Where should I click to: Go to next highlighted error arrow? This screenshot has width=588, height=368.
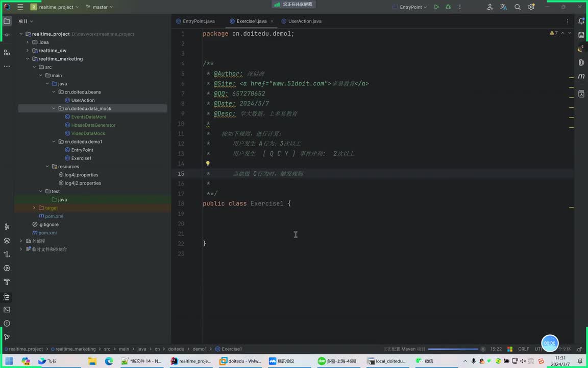tap(570, 33)
